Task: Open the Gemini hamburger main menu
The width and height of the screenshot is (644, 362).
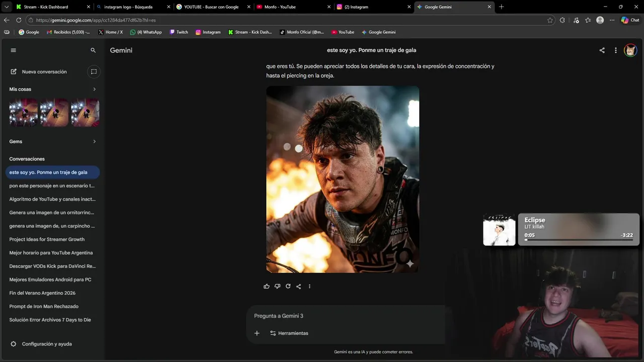Action: pyautogui.click(x=14, y=50)
